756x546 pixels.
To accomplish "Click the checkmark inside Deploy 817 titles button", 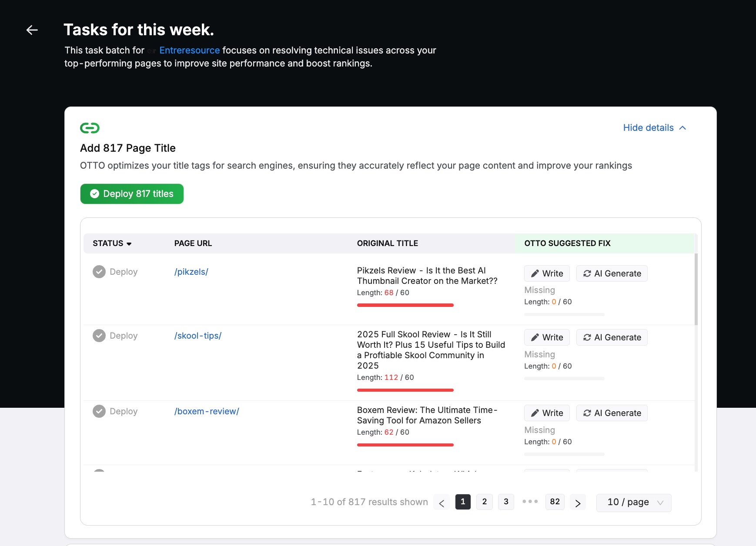I will point(95,194).
